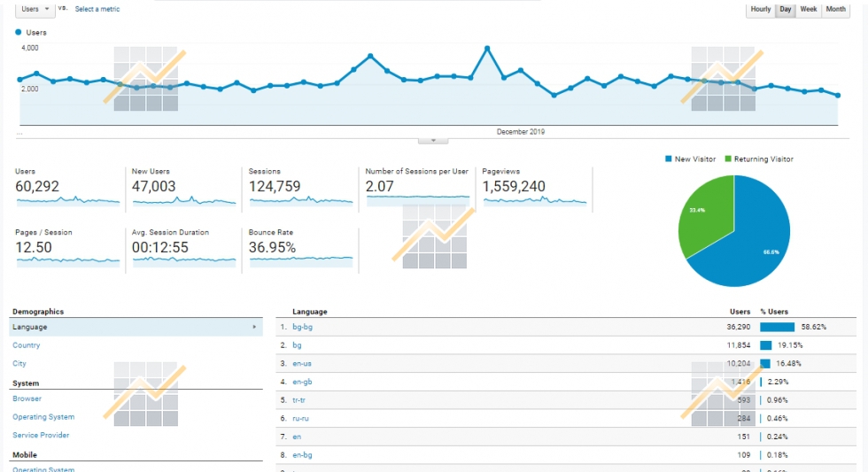Image resolution: width=868 pixels, height=472 pixels.
Task: Select Pages / Session 12.50 card
Action: [x=67, y=249]
